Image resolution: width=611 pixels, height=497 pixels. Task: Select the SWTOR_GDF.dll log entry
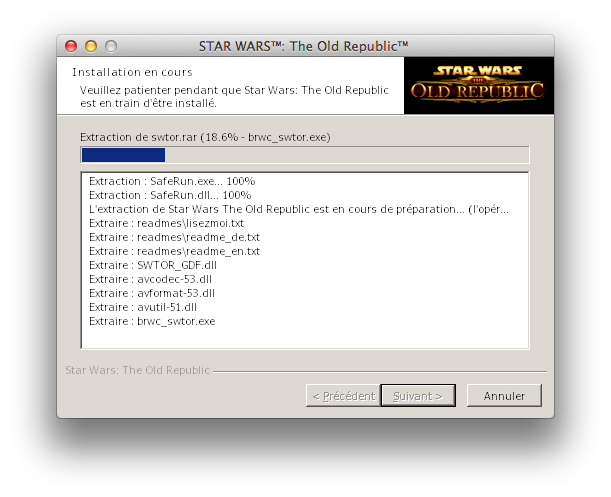[x=153, y=265]
